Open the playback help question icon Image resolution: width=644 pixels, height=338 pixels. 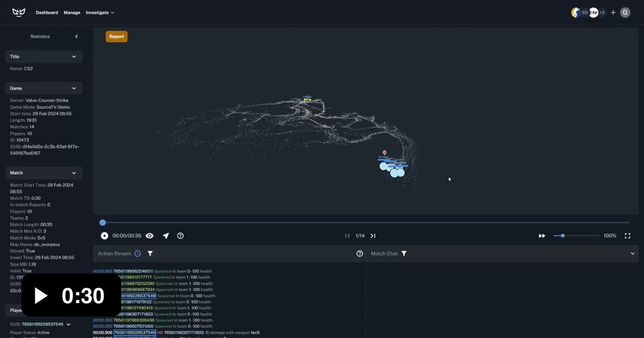pos(180,236)
